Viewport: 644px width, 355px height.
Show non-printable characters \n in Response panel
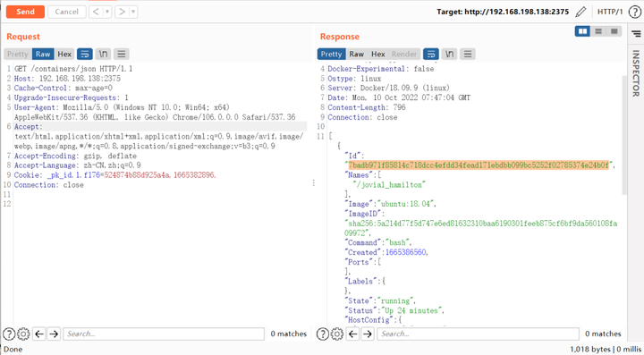[x=449, y=54]
